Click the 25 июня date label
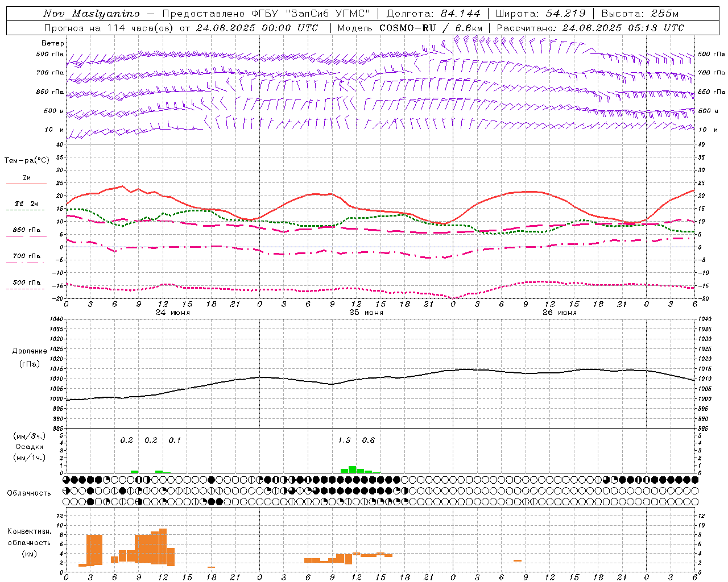Viewport: 728px width, 582px height. click(366, 313)
